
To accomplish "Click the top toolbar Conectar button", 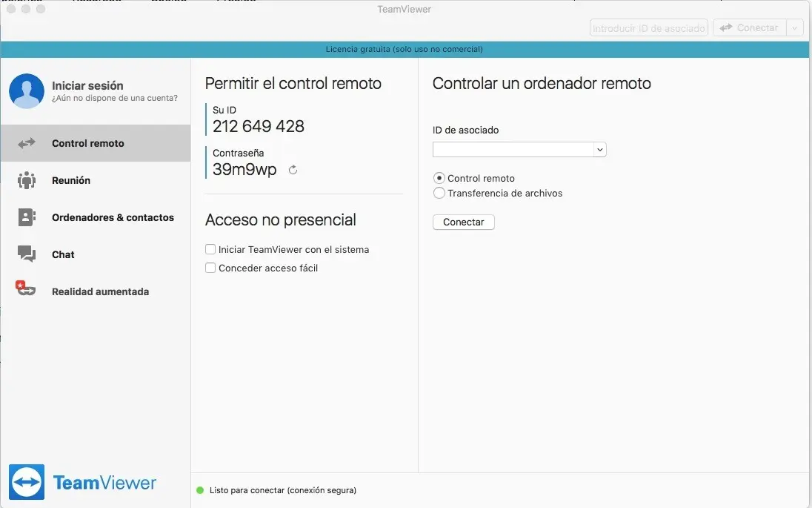I will pyautogui.click(x=750, y=28).
